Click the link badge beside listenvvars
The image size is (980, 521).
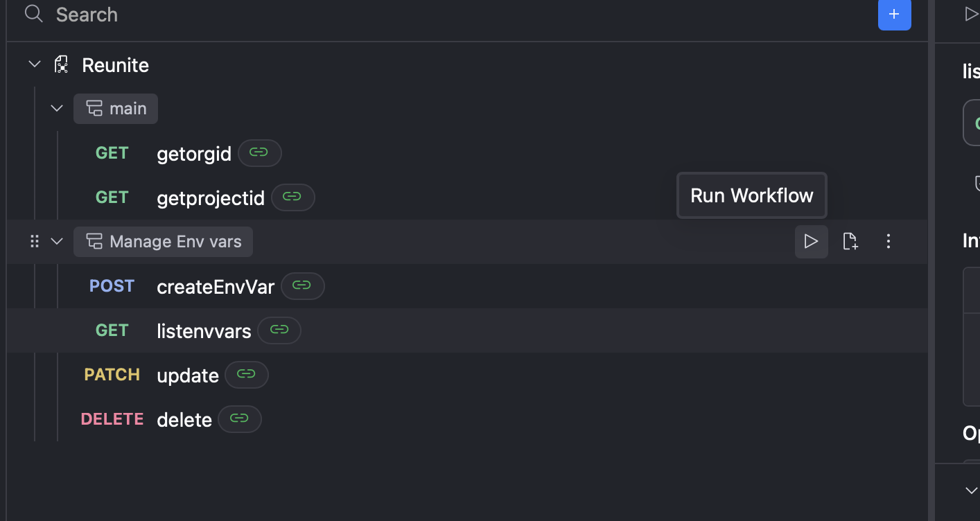tap(279, 330)
